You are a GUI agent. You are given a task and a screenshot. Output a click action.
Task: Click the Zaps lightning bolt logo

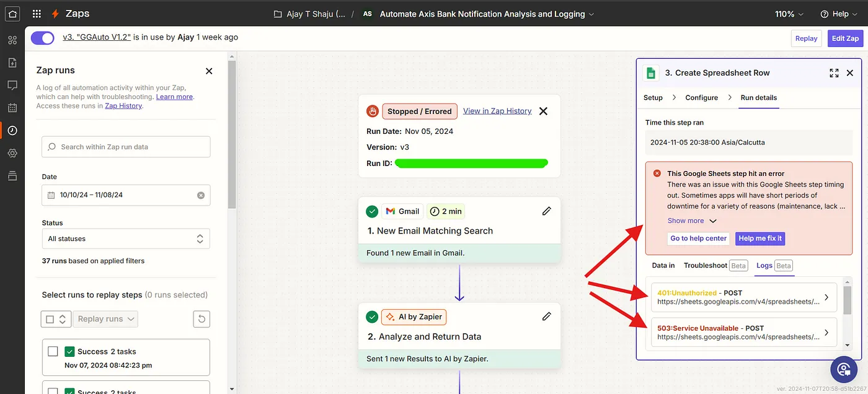56,14
